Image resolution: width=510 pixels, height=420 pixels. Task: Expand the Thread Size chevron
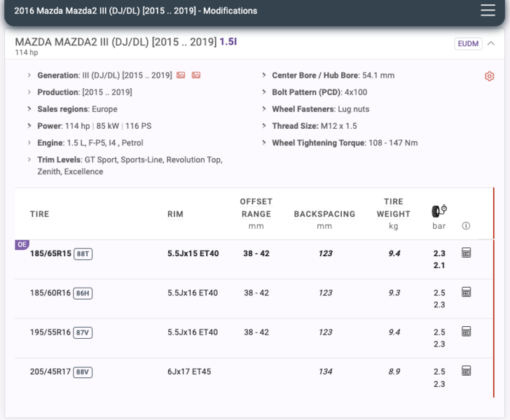(x=264, y=126)
